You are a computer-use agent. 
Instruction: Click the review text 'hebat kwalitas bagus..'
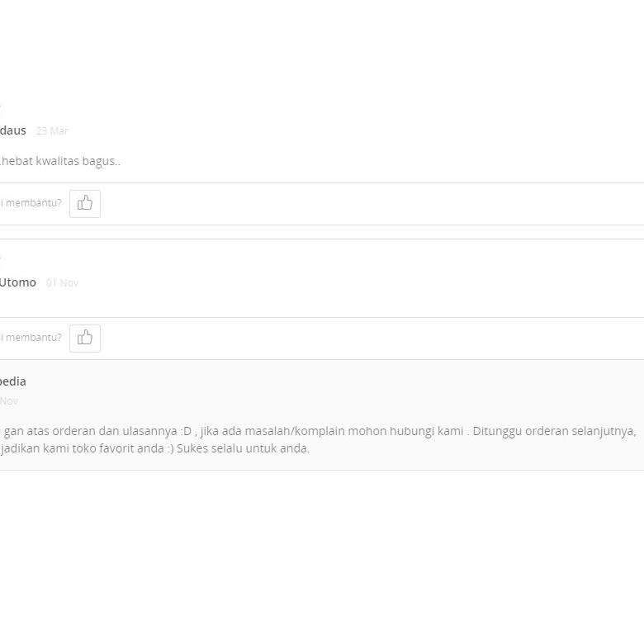click(x=61, y=161)
